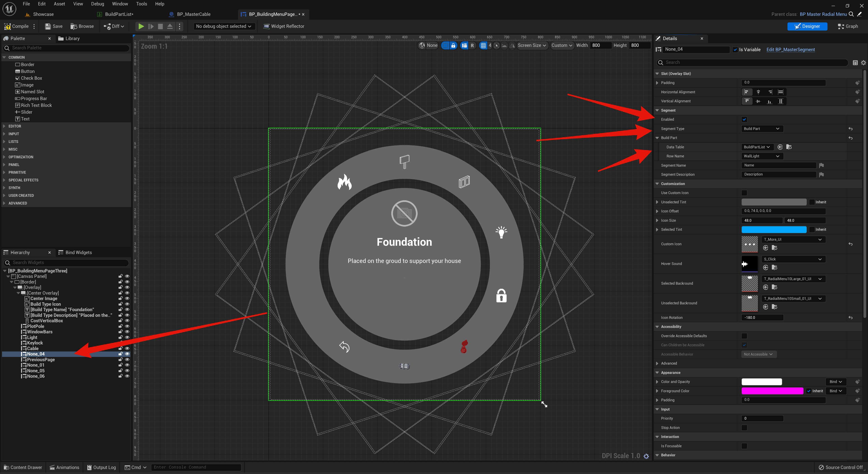Open the Tools menu
The width and height of the screenshot is (868, 474).
141,4
